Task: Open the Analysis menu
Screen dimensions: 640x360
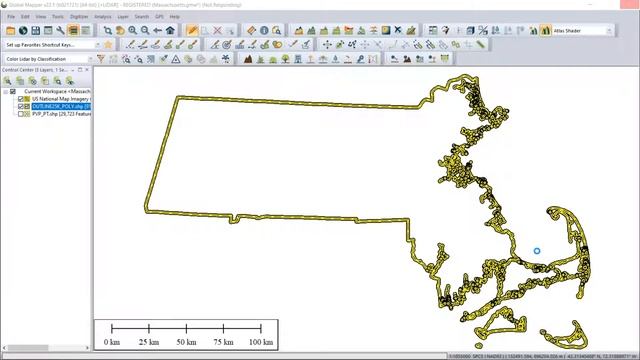Action: pyautogui.click(x=103, y=17)
